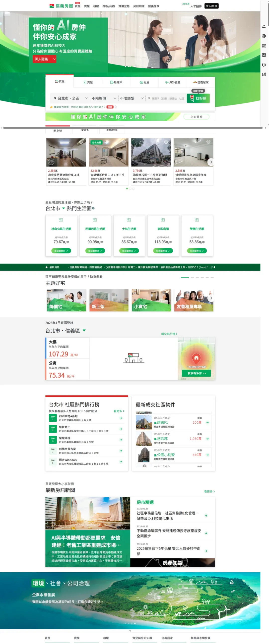The width and height of the screenshot is (269, 644).
Task: Select the 大樓 average price card
Action: point(67,348)
